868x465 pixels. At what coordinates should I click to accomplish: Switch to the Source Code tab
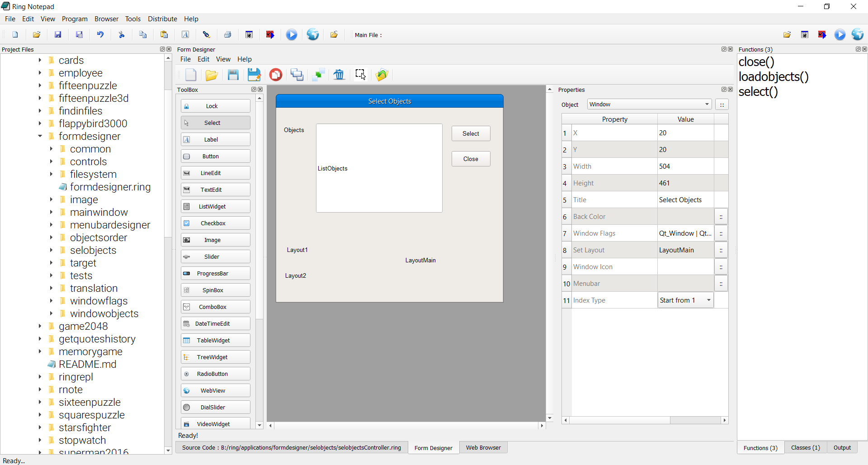point(292,448)
